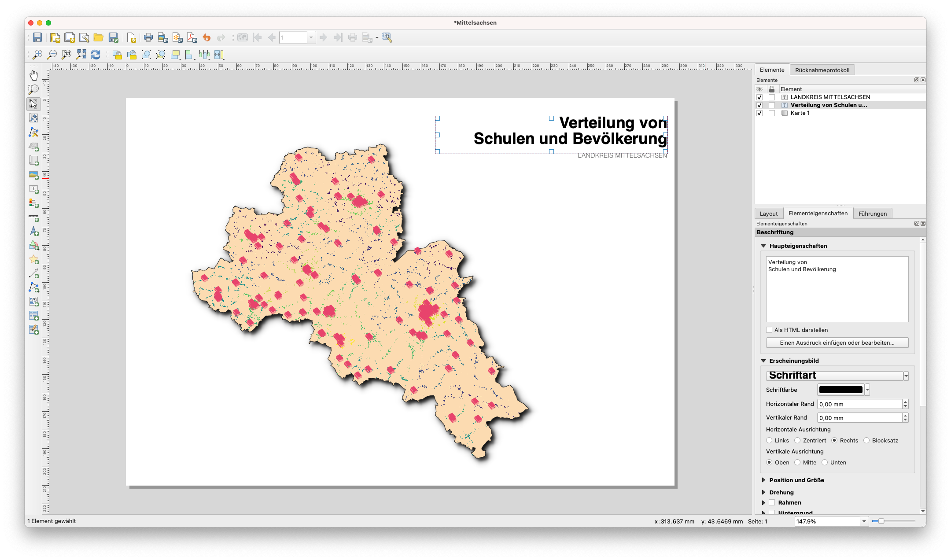Click the Zoom out magnifier icon
Viewport: 951px width, 560px height.
click(52, 55)
